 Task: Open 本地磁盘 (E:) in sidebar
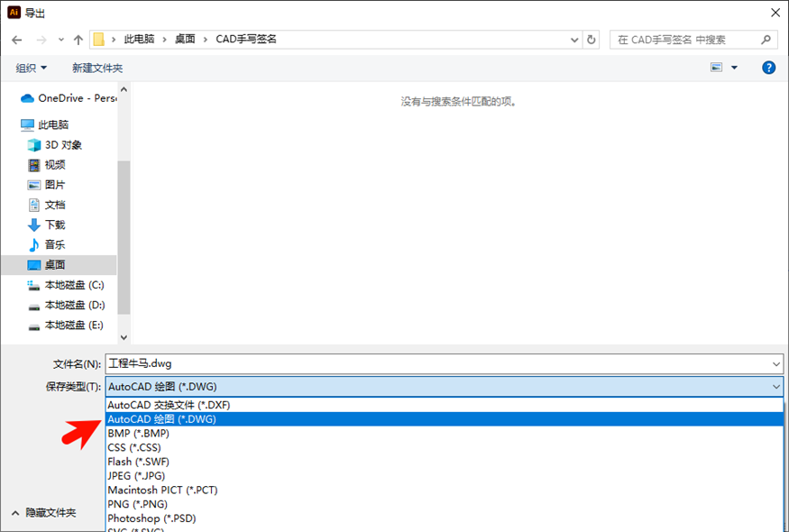[66, 326]
